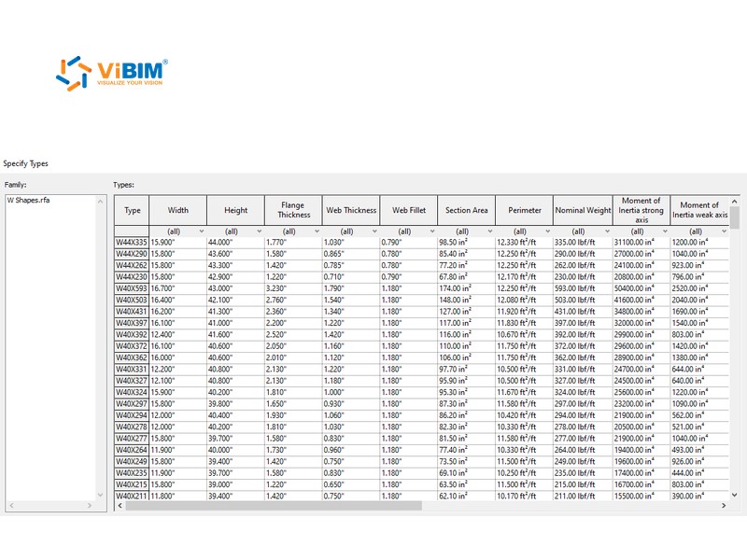Click the Family list scroll-right arrow

pyautogui.click(x=89, y=505)
